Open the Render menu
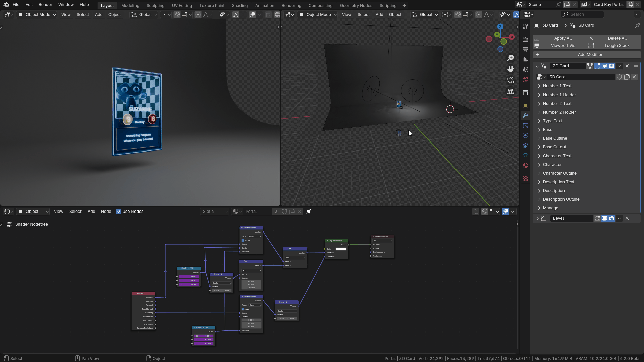This screenshot has height=362, width=644. coord(45,5)
